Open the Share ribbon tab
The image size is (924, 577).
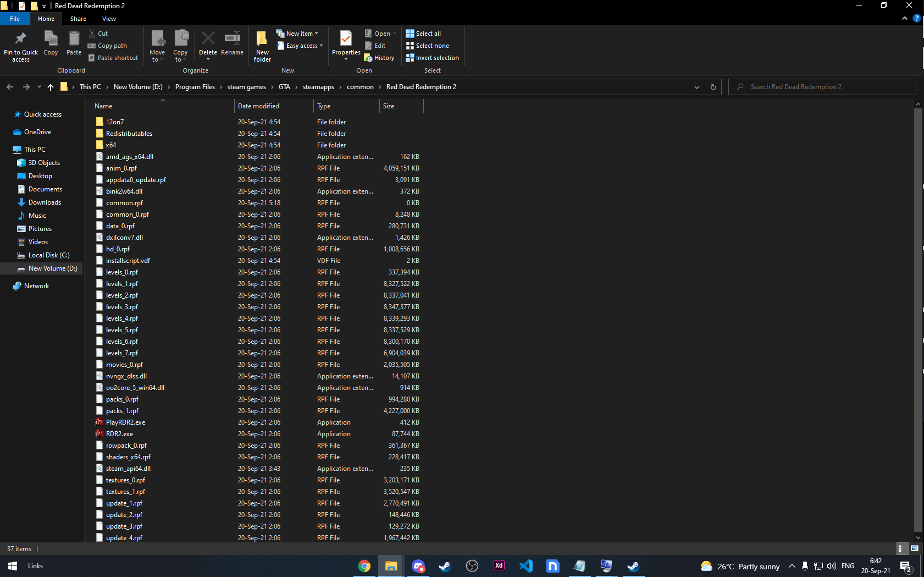pyautogui.click(x=78, y=19)
